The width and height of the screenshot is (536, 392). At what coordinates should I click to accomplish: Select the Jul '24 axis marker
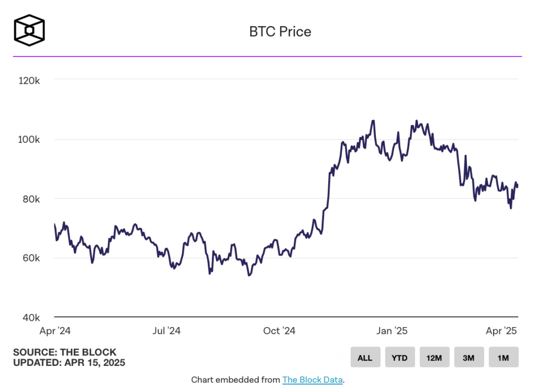tap(166, 331)
